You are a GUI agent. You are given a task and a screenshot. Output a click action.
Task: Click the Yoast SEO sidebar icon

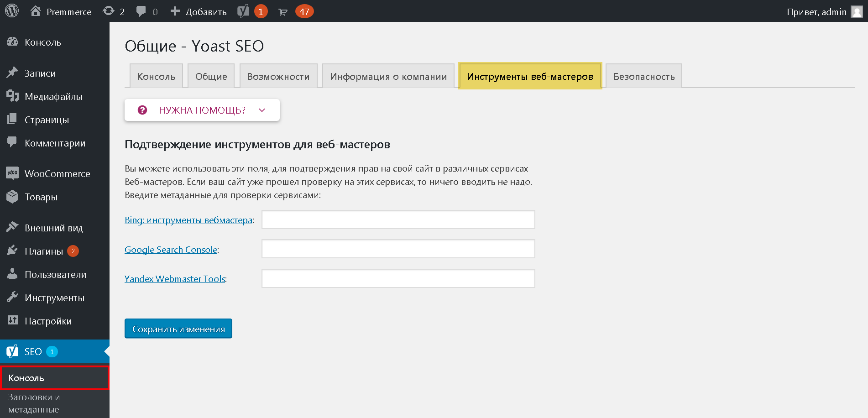click(12, 351)
